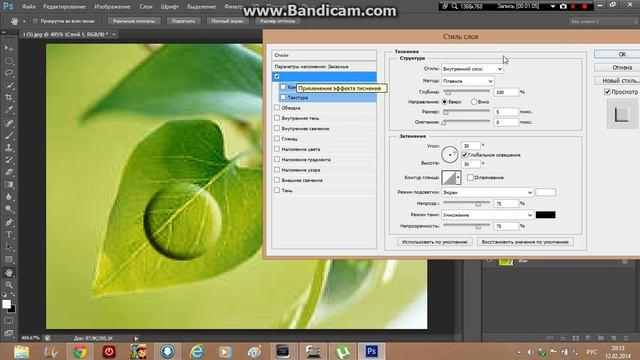The height and width of the screenshot is (360, 640).
Task: Select the Eyedropper tool
Action: [x=9, y=110]
